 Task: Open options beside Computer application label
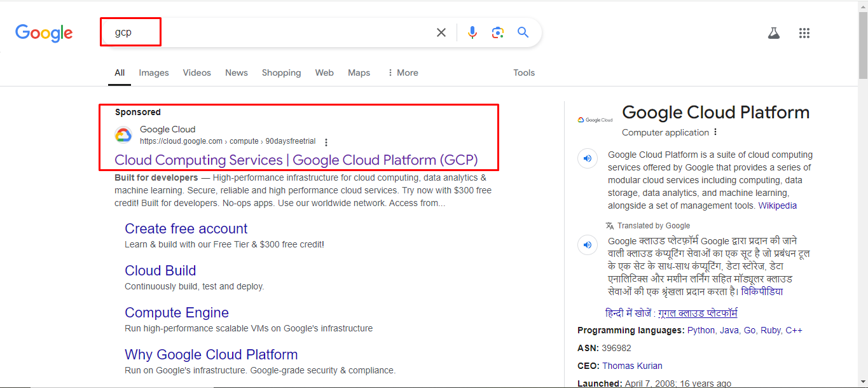(x=715, y=132)
